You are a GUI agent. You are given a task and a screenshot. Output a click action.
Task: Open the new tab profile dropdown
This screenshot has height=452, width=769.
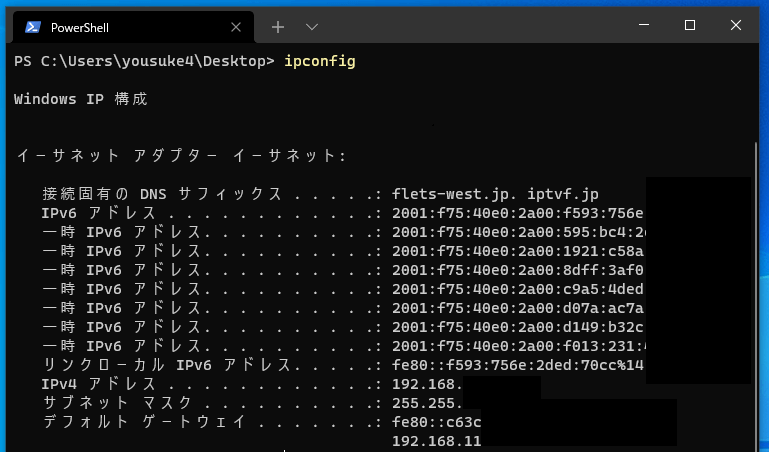coord(312,27)
